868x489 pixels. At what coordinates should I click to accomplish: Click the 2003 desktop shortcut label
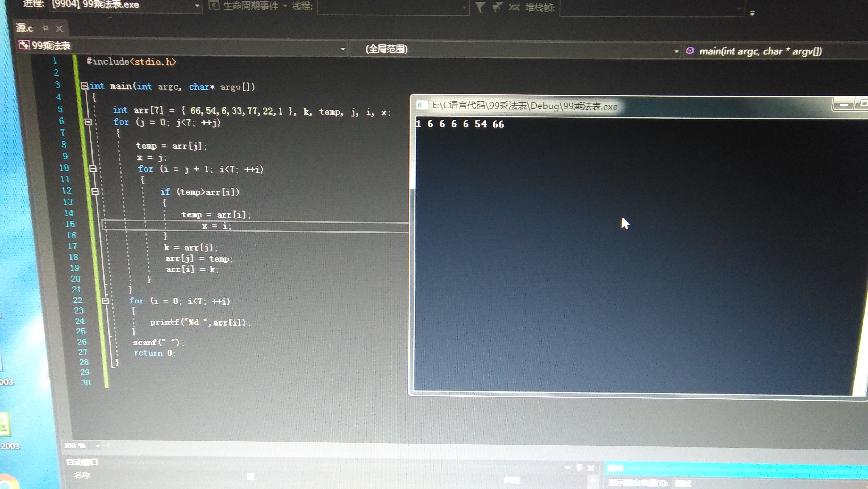point(10,446)
